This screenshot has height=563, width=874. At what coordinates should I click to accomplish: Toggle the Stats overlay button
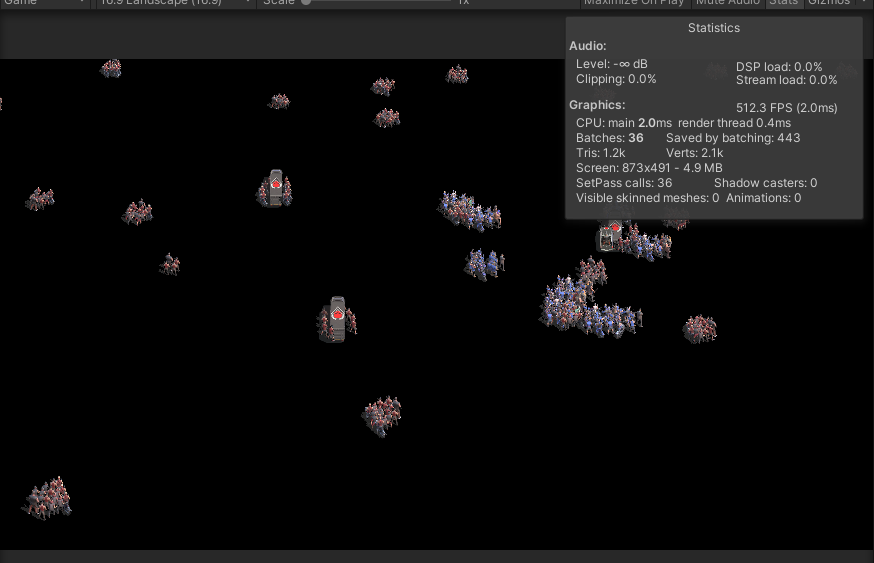click(x=783, y=3)
